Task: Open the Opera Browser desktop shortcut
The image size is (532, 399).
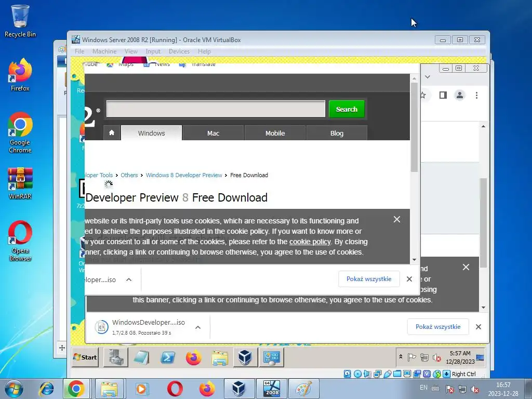Action: click(x=20, y=241)
